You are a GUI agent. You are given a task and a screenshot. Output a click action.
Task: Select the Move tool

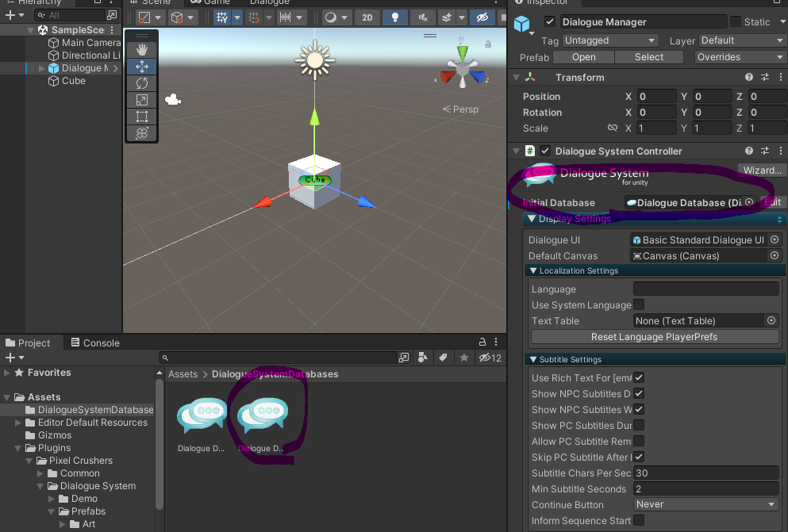click(x=142, y=67)
